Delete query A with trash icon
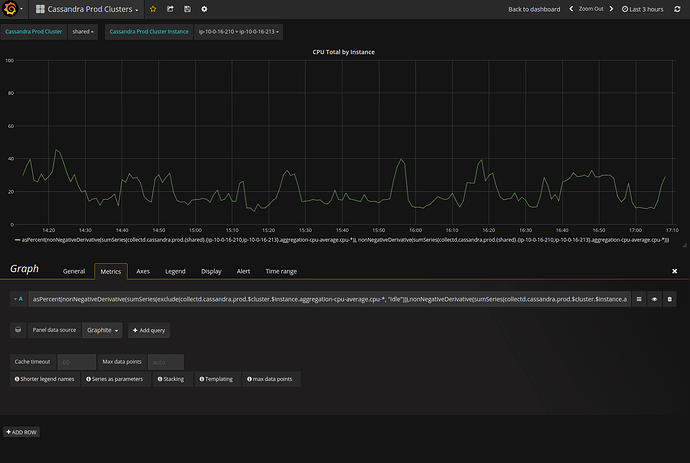Image resolution: width=690 pixels, height=463 pixels. point(670,298)
